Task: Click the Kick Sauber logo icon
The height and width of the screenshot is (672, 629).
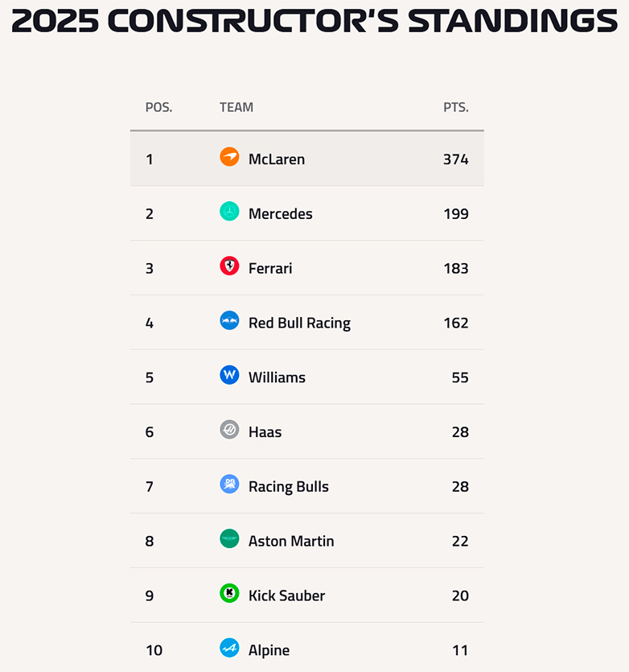Action: [229, 594]
